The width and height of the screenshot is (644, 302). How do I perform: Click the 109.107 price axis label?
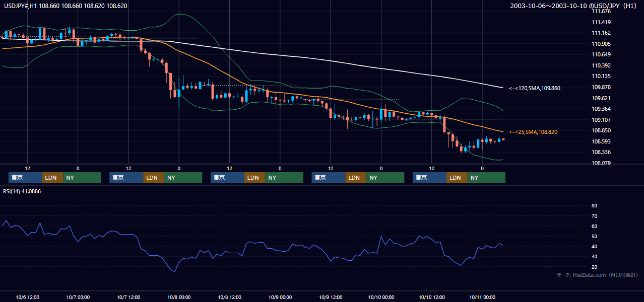601,120
